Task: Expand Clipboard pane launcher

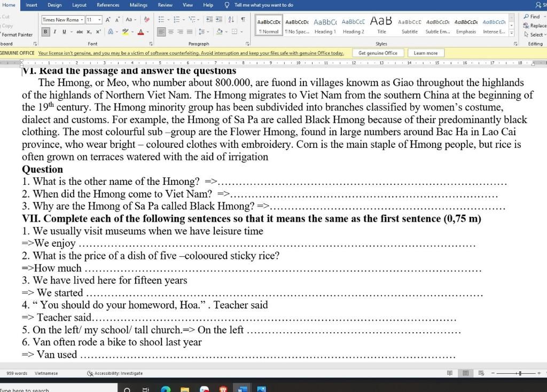Action: 35,44
